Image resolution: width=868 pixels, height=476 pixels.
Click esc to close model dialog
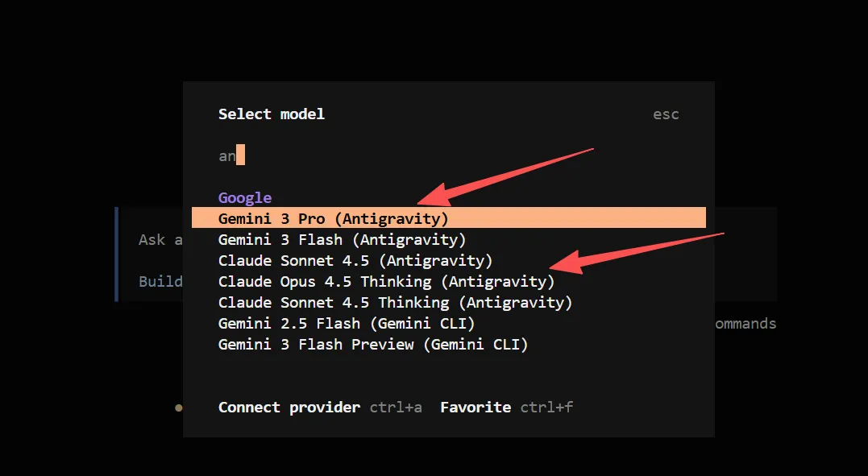click(x=666, y=114)
